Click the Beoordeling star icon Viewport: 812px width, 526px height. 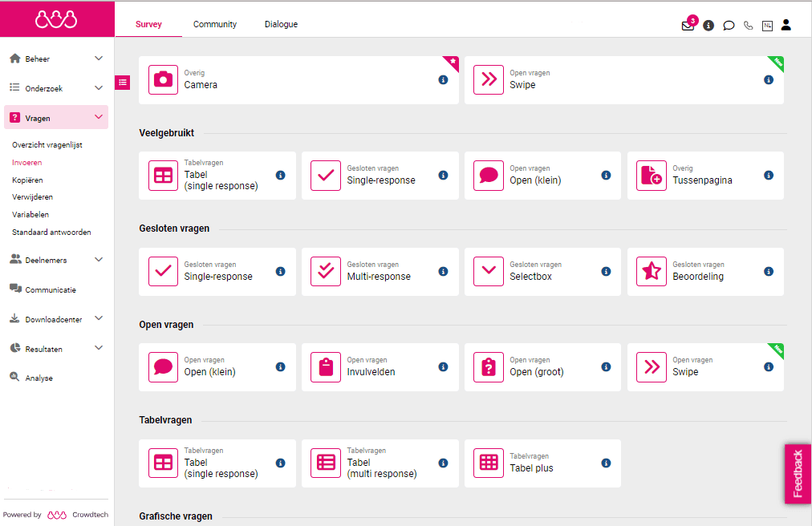(652, 271)
